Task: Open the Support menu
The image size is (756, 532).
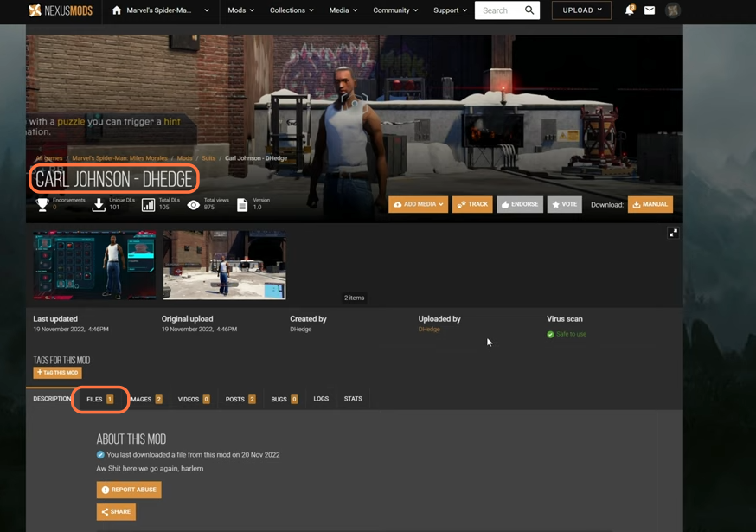Action: (450, 10)
